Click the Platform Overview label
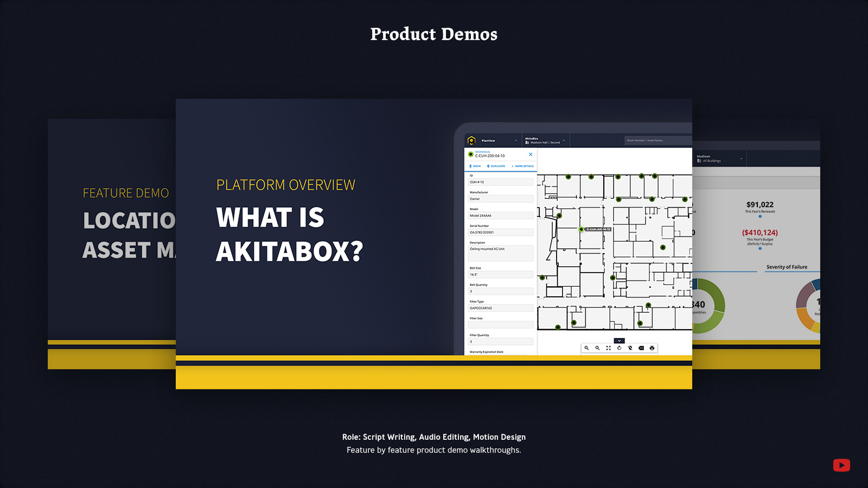 286,185
